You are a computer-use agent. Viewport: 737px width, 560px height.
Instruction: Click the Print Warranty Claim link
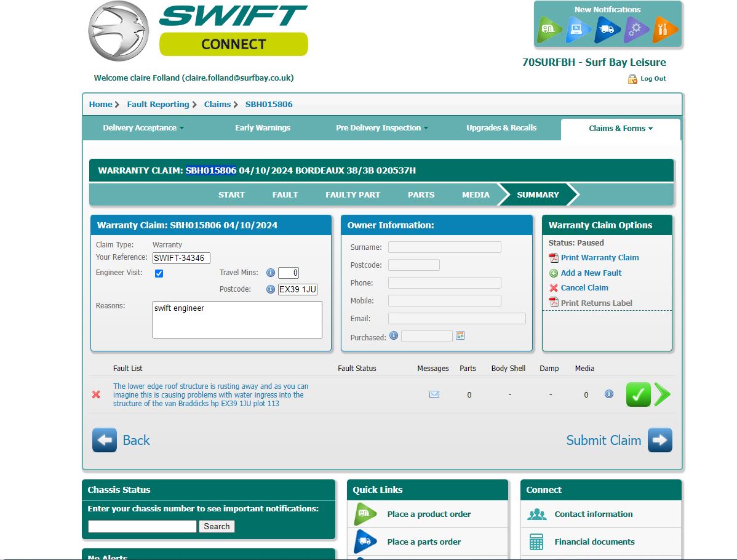pyautogui.click(x=600, y=258)
